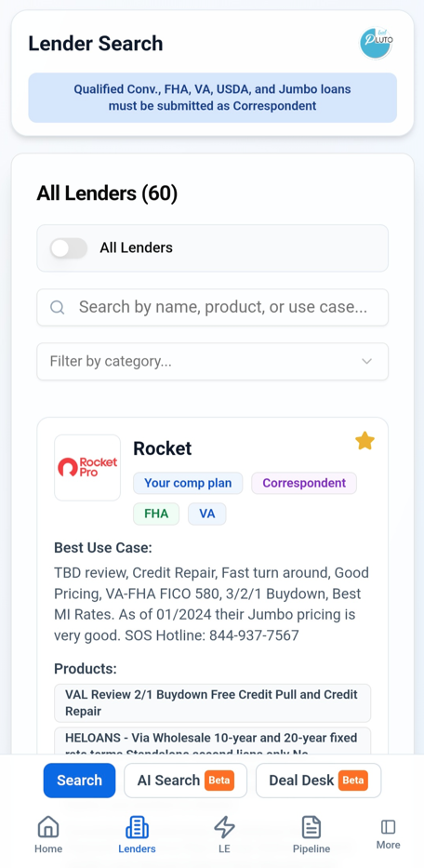The height and width of the screenshot is (868, 424).
Task: Toggle the All Lenders switch
Action: pos(69,248)
